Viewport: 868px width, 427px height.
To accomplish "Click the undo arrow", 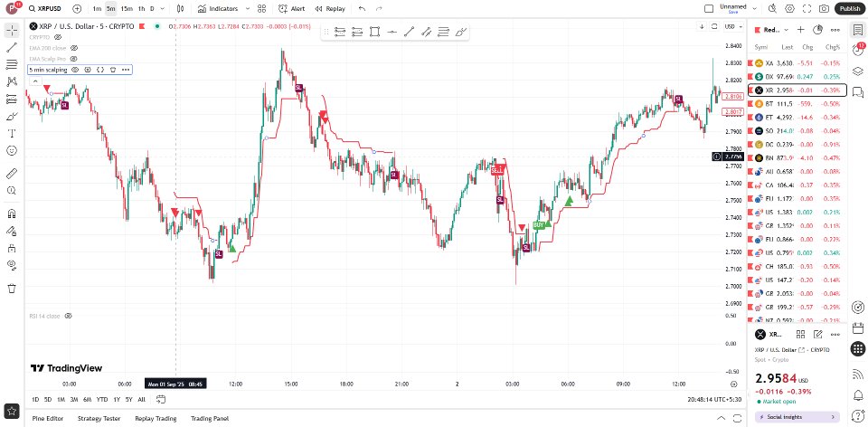I will (x=362, y=9).
